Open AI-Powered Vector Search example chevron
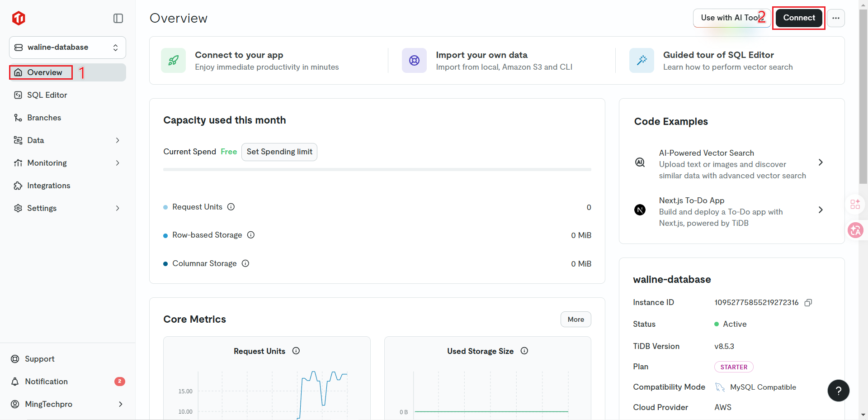 pyautogui.click(x=821, y=162)
